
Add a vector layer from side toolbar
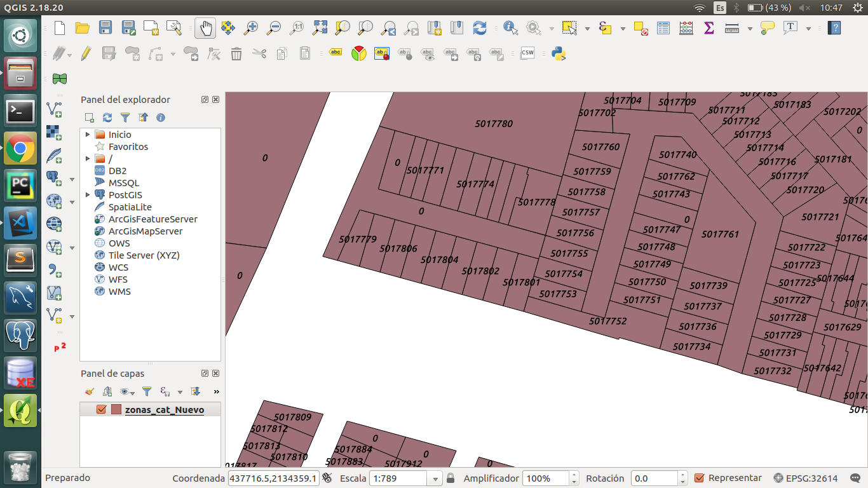click(x=55, y=109)
